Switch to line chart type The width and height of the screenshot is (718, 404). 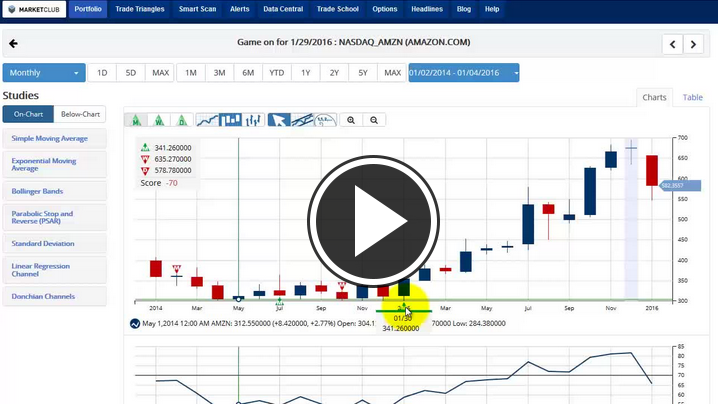207,120
